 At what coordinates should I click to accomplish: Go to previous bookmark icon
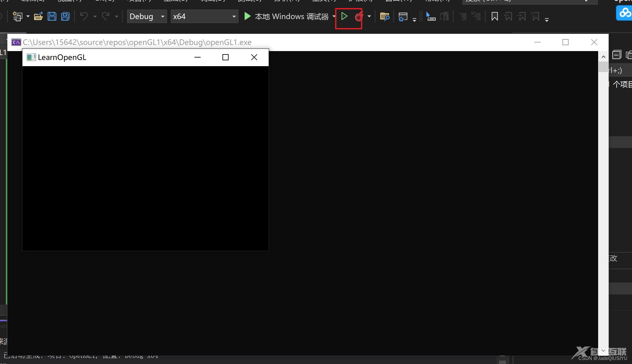(x=508, y=16)
